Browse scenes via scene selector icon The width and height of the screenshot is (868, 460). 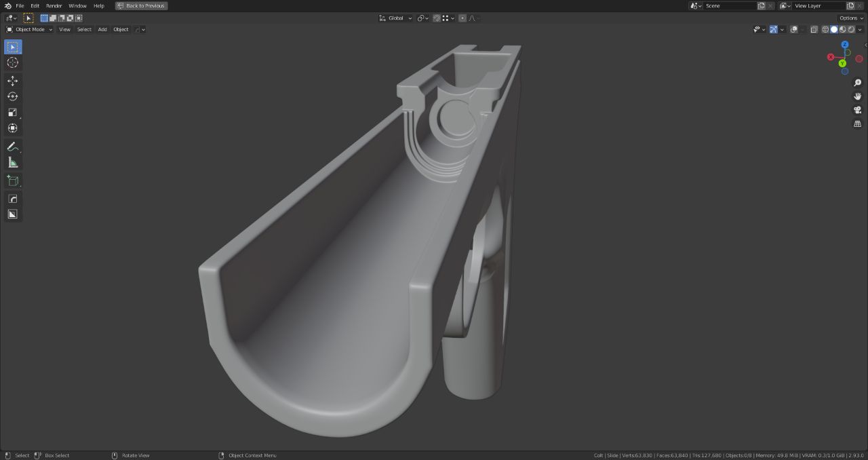point(696,5)
